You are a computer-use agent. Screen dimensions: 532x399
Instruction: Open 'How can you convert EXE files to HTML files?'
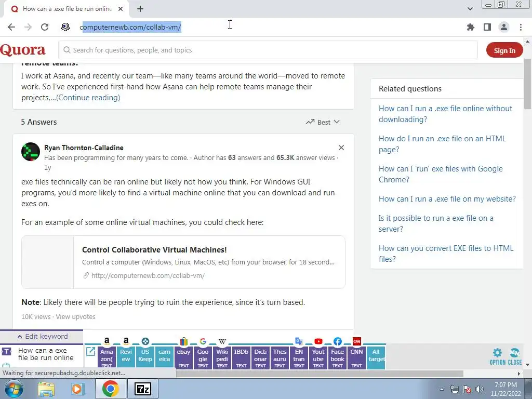click(x=446, y=254)
